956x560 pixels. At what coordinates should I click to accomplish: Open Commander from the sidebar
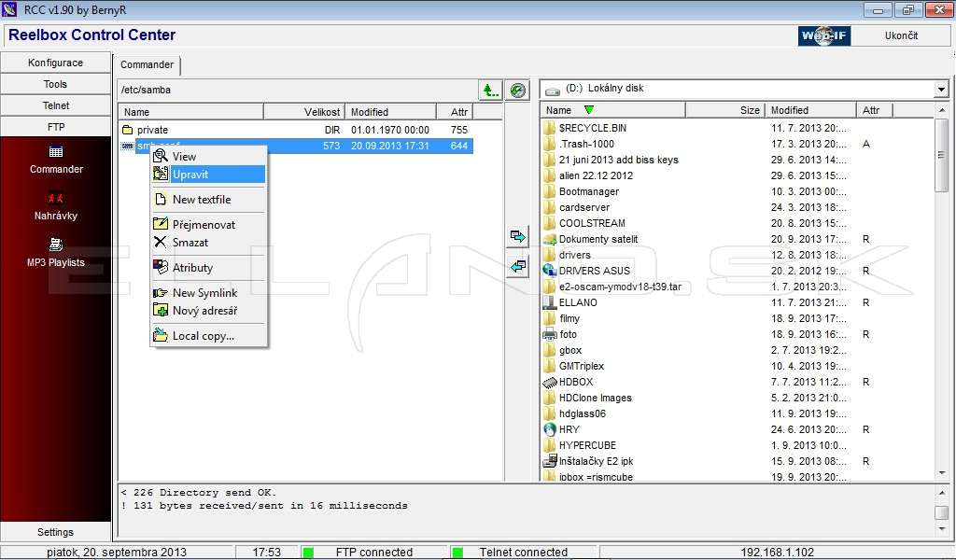[56, 161]
